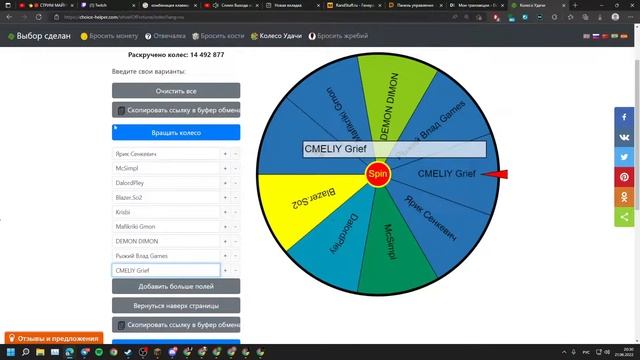The image size is (640, 360).
Task: Copy link with lower Скопировать ссылку button
Action: click(176, 325)
